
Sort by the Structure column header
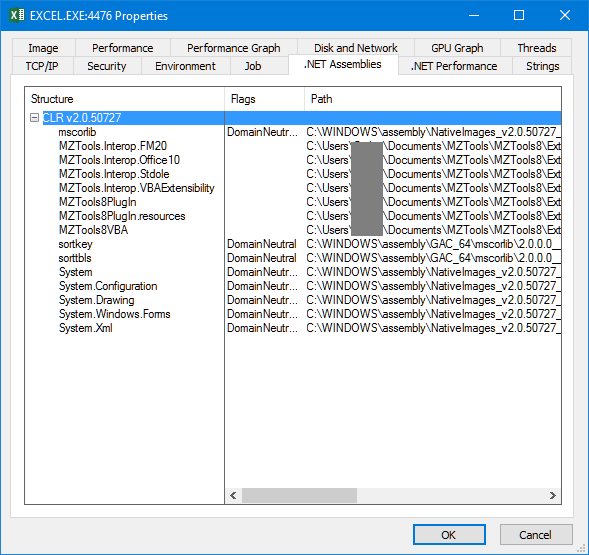125,99
